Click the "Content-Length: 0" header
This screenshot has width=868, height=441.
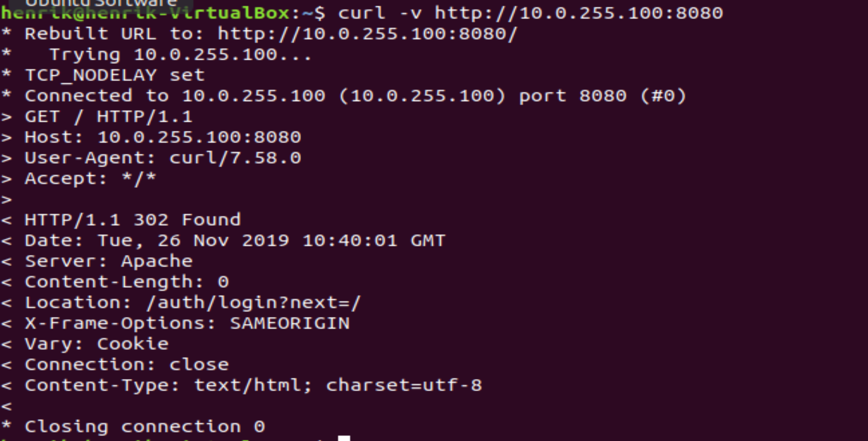click(127, 282)
